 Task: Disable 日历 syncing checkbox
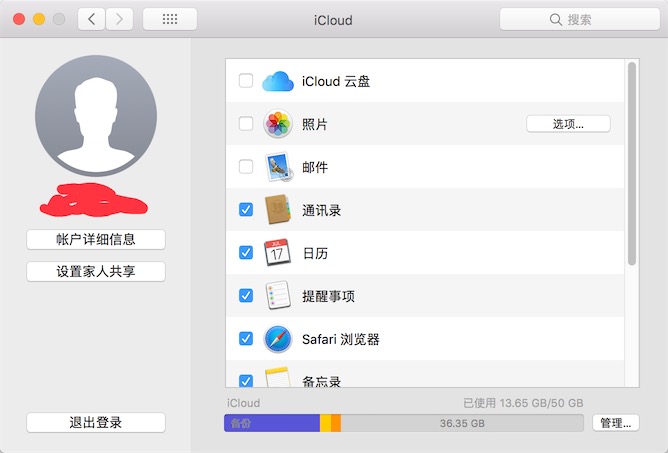tap(246, 253)
